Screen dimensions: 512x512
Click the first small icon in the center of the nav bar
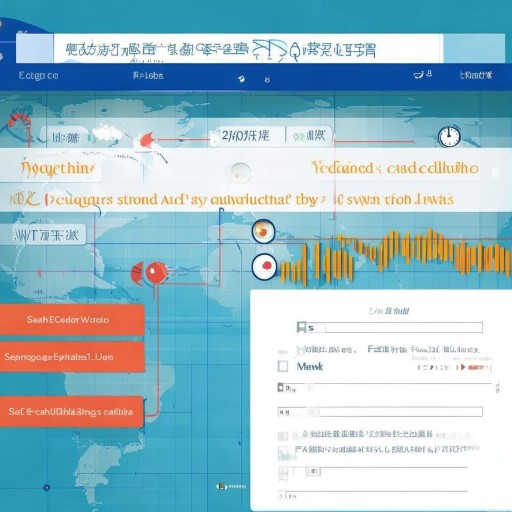[x=242, y=79]
